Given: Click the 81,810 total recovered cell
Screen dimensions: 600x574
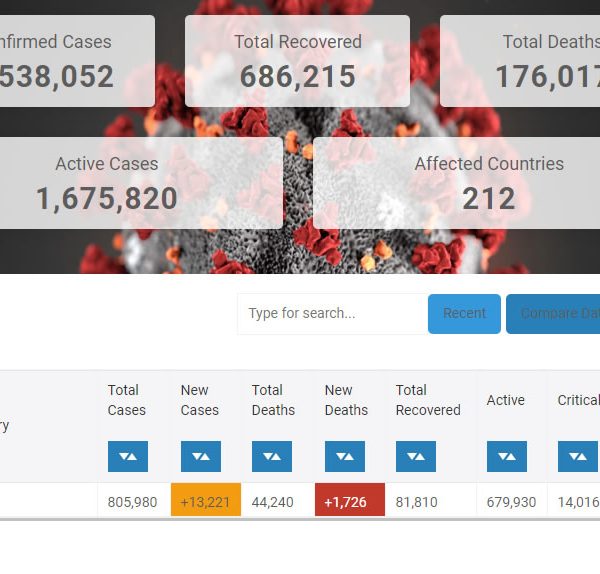Looking at the screenshot, I should (417, 502).
